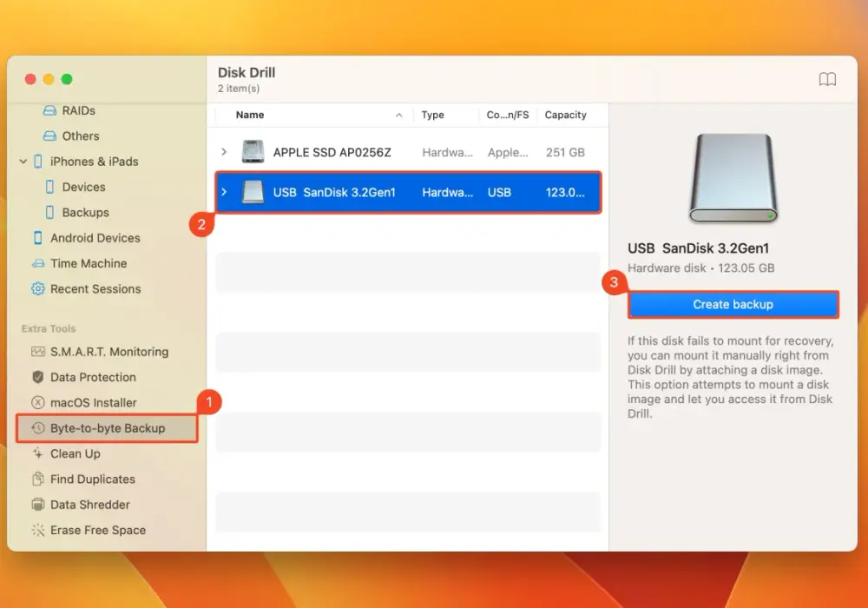The image size is (868, 608).
Task: Click the Apple... connection cell
Action: click(508, 152)
